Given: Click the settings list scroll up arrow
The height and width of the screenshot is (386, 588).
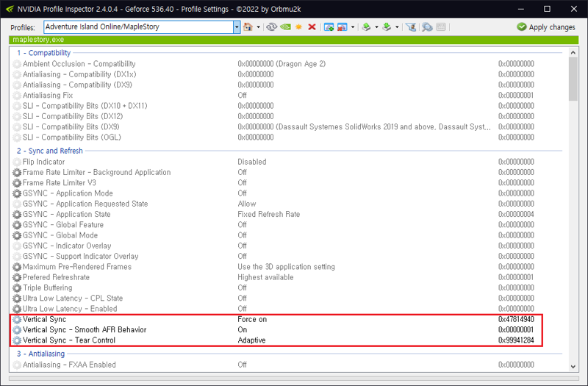Looking at the screenshot, I should tap(573, 52).
